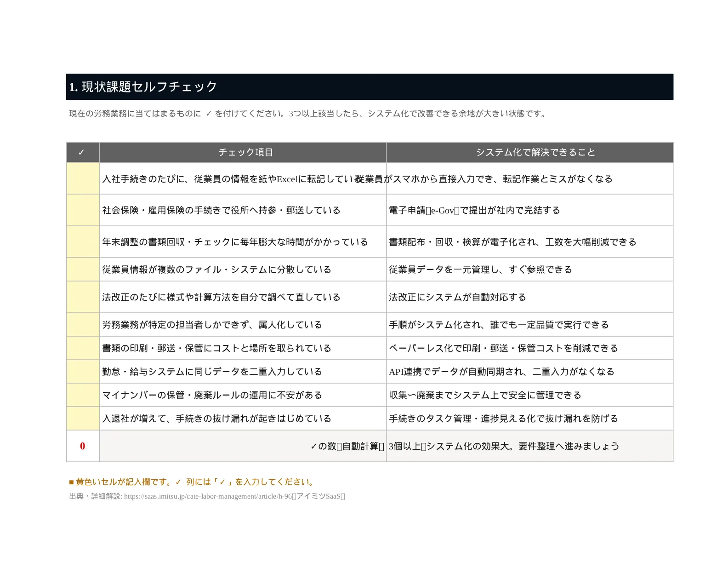Select cell 書類の印刷・郵送・保管にコストと場所を取られている
The height and width of the screenshot is (563, 728).
click(243, 348)
